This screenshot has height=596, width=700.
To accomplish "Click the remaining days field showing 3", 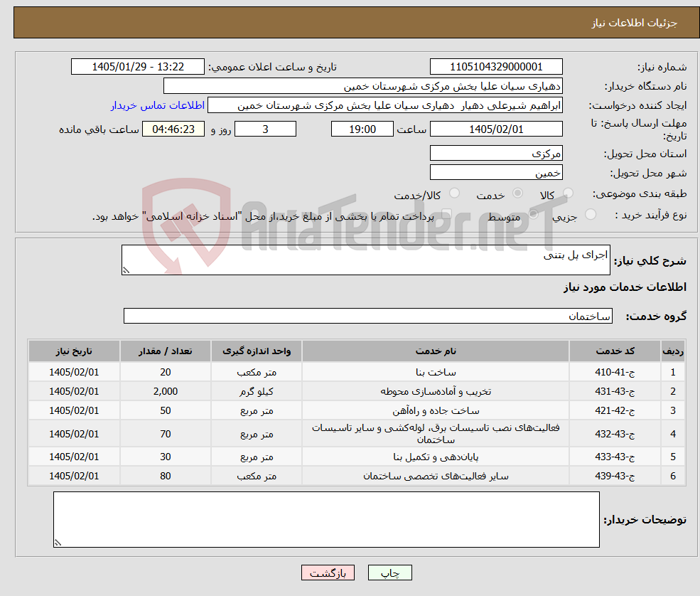I will [x=265, y=129].
